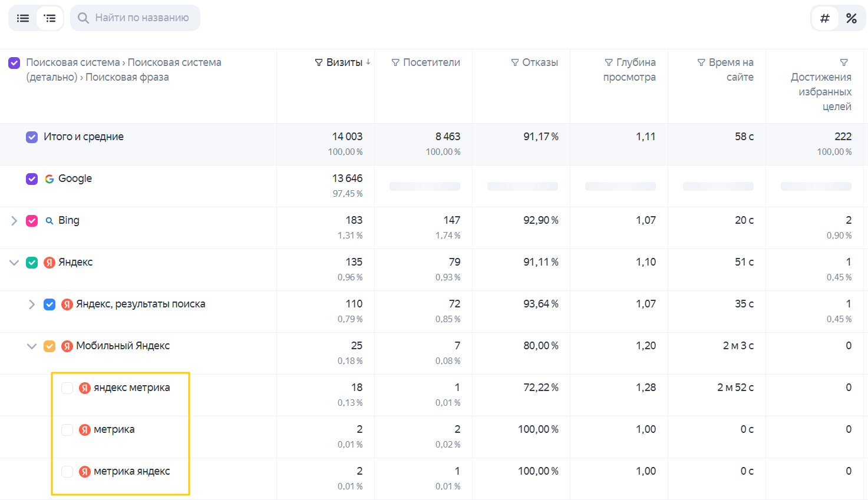The image size is (868, 500).
Task: Sort by the Посетители column header
Action: click(x=431, y=62)
